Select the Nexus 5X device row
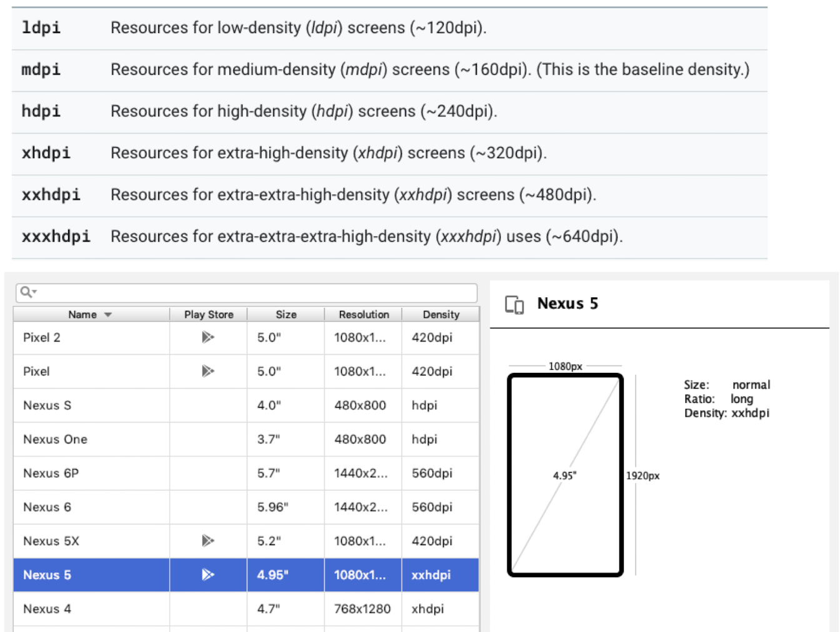Viewport: 840px width, 632px height. tap(246, 541)
